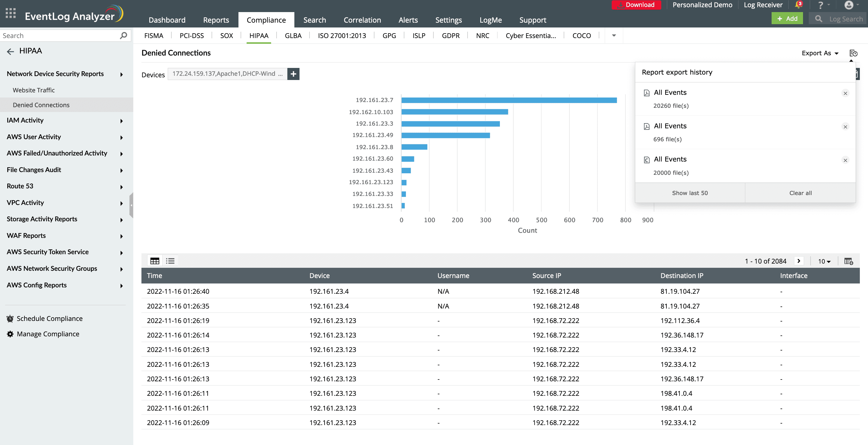Open report export history icon

tap(853, 53)
